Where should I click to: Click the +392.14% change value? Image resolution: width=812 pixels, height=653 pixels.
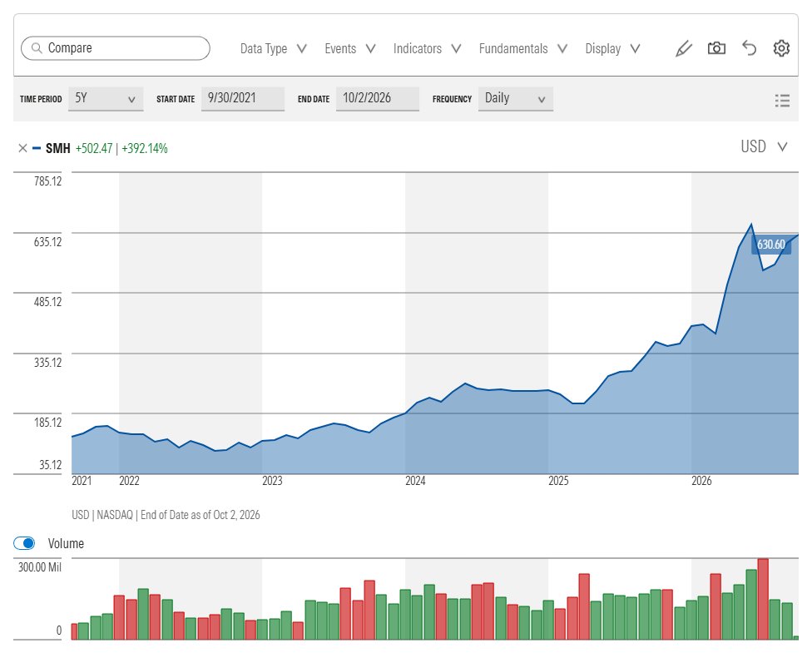(145, 149)
